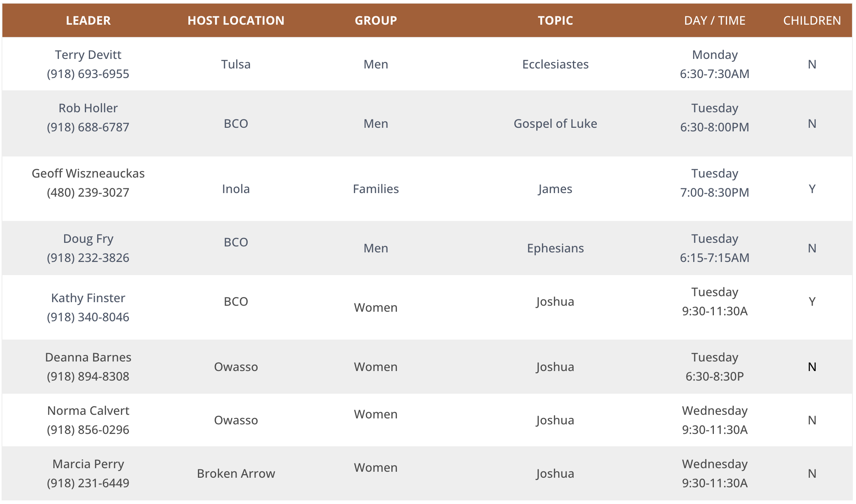856x504 pixels.
Task: Click Doug Fry's phone number (918) 232-3826
Action: (x=88, y=258)
